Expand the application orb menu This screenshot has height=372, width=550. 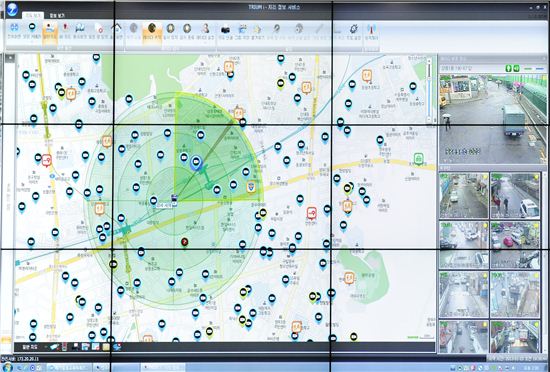point(12,9)
